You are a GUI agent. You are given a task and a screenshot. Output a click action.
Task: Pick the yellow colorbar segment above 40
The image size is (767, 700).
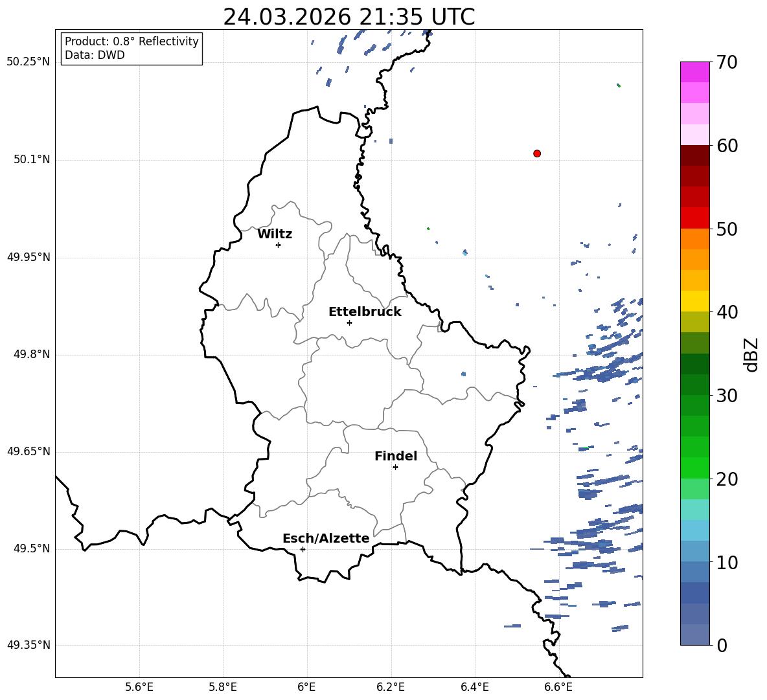click(x=694, y=302)
